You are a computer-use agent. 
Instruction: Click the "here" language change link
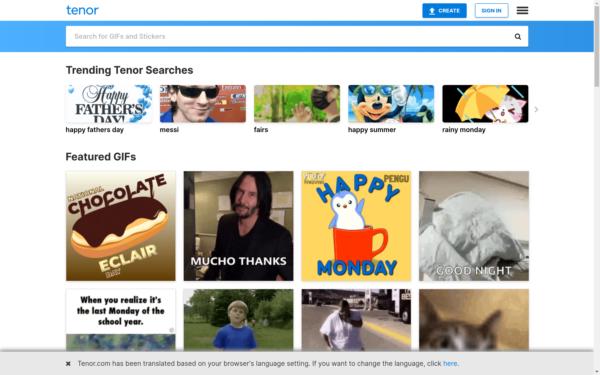point(450,364)
